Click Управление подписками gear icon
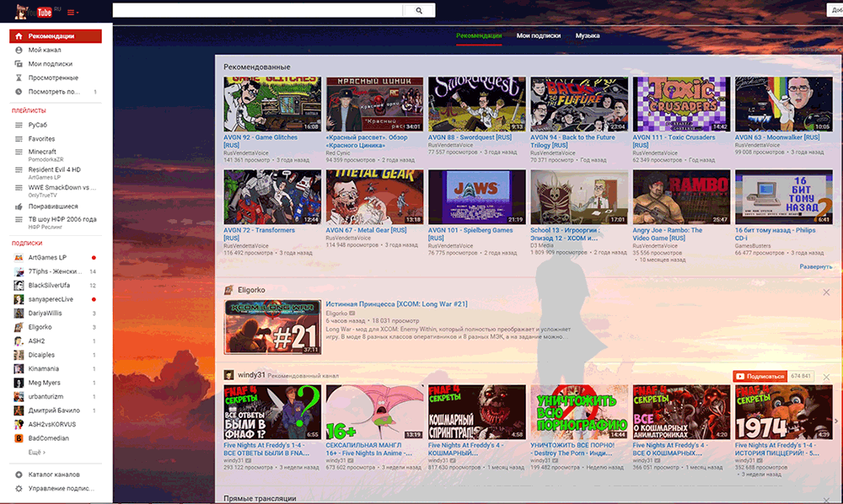The image size is (843, 504). (19, 489)
